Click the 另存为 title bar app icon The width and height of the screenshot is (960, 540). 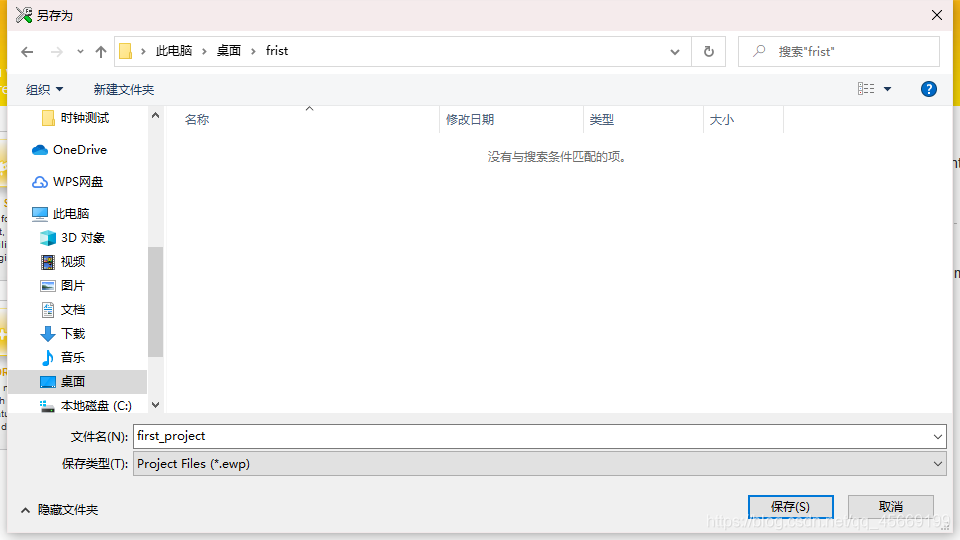24,15
